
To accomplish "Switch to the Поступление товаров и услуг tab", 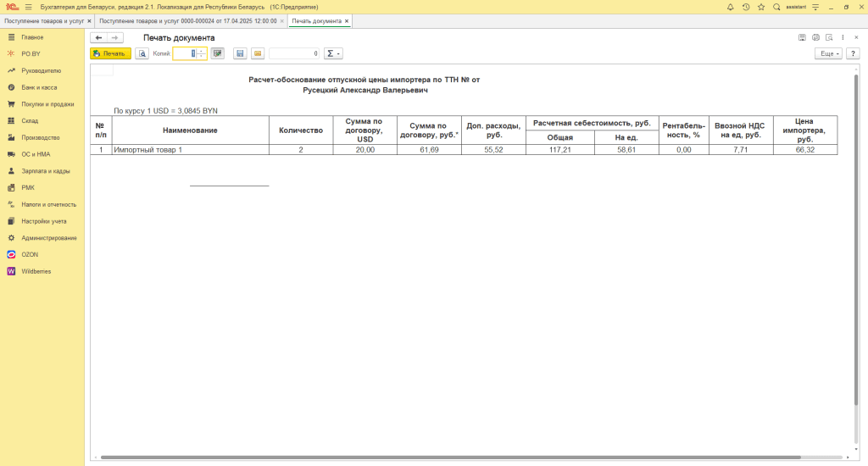I will (44, 21).
